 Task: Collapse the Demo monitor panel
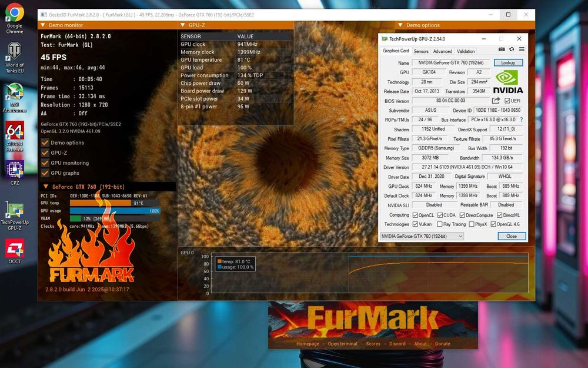point(43,25)
